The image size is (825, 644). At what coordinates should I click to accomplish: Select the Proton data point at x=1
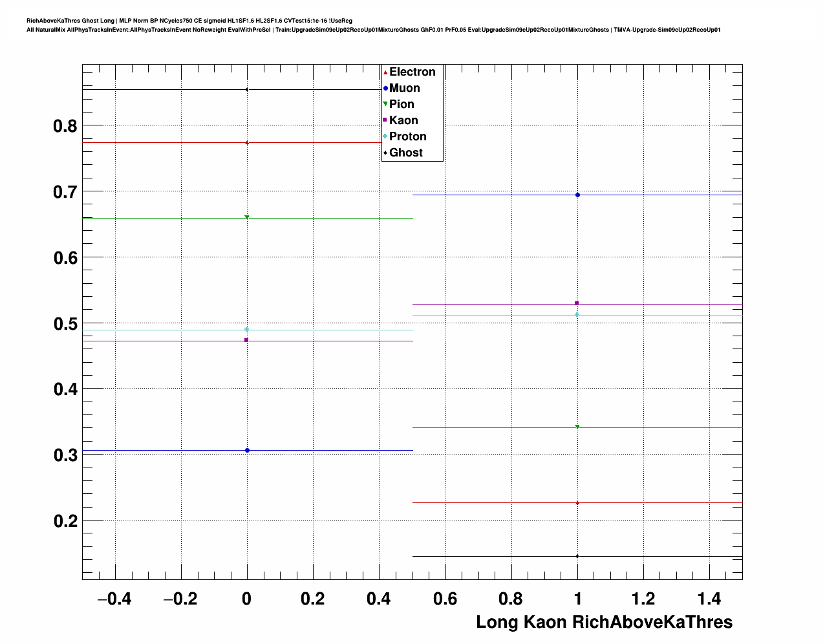[577, 315]
